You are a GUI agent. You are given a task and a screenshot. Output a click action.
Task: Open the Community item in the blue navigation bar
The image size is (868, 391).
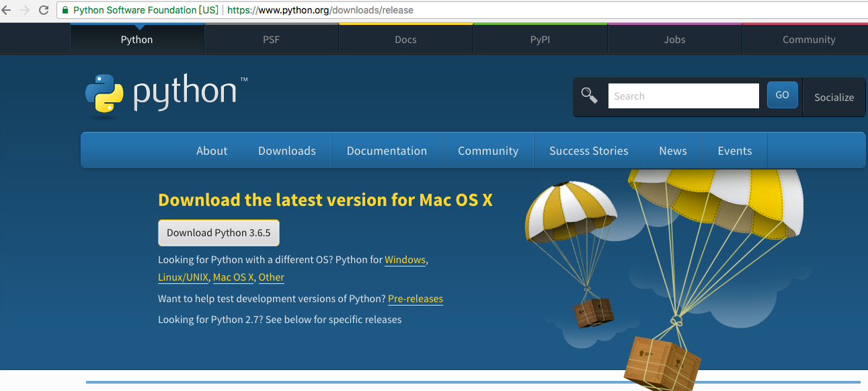click(488, 151)
